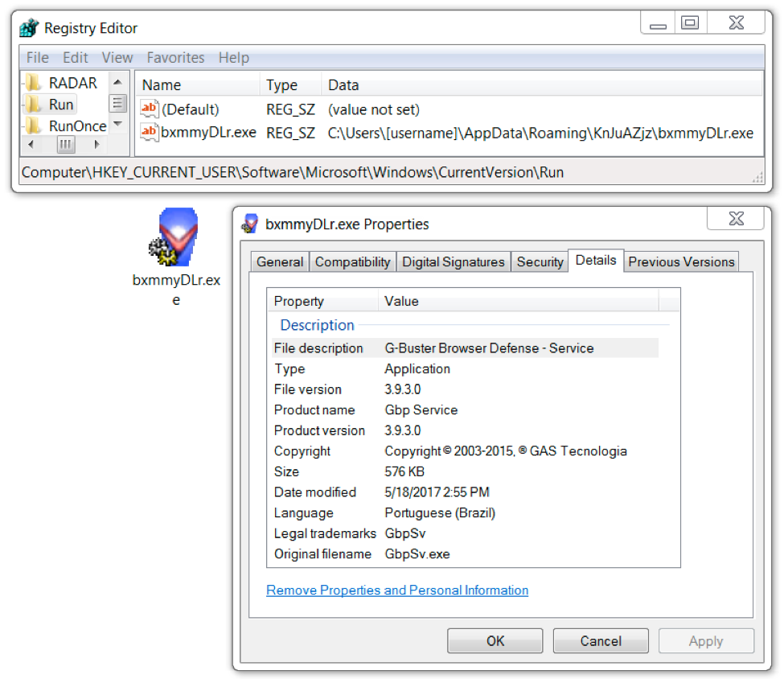Image resolution: width=784 pixels, height=679 pixels.
Task: Switch to the Compatibility tab
Action: 352,261
